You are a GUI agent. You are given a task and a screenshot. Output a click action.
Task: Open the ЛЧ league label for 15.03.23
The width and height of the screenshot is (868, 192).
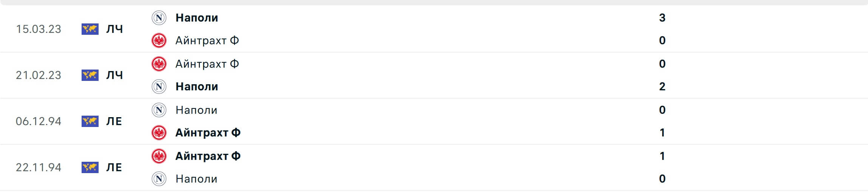pos(114,29)
